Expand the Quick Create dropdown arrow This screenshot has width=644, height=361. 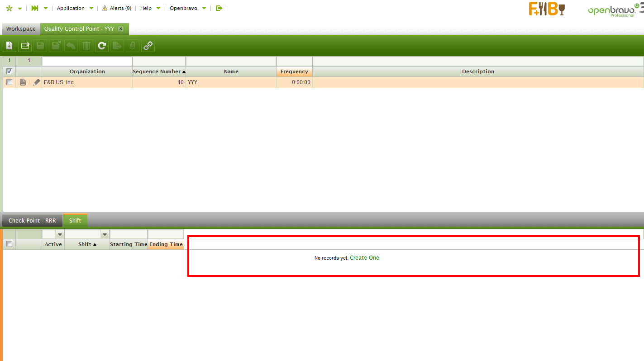(x=20, y=8)
